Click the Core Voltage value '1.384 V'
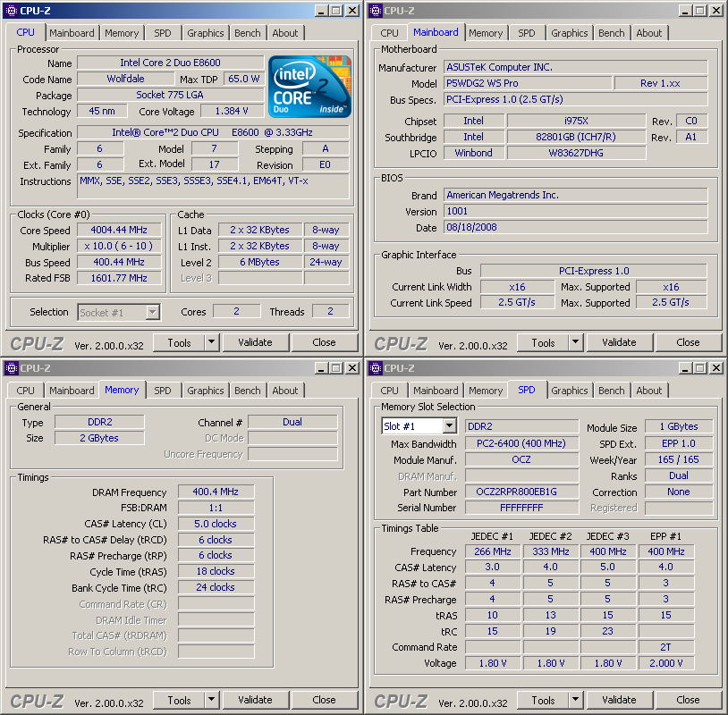 232,111
